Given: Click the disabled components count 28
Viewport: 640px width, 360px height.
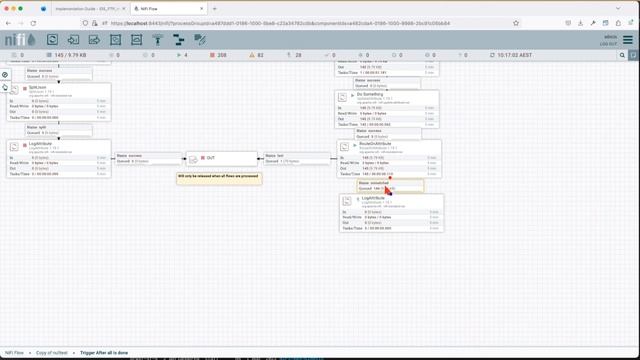Looking at the screenshot, I should [294, 55].
